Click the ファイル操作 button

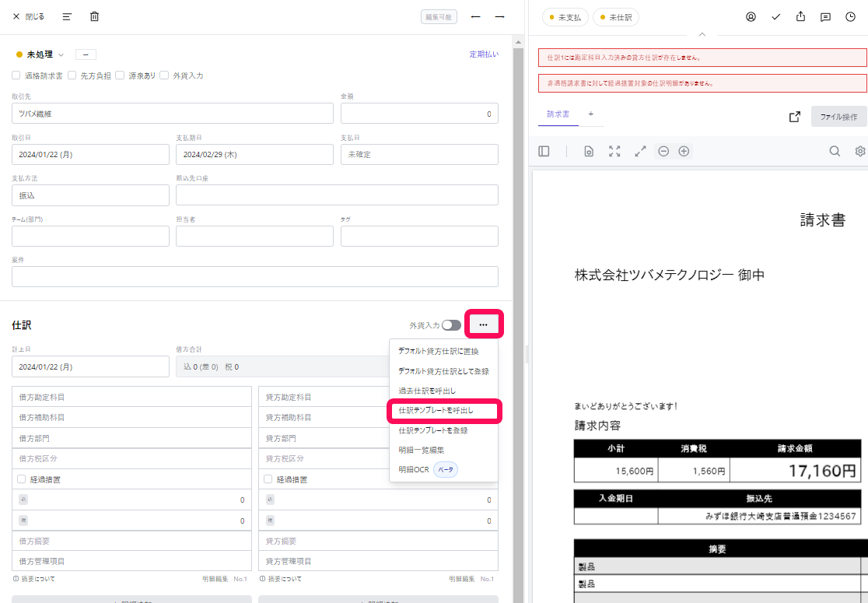pos(838,117)
